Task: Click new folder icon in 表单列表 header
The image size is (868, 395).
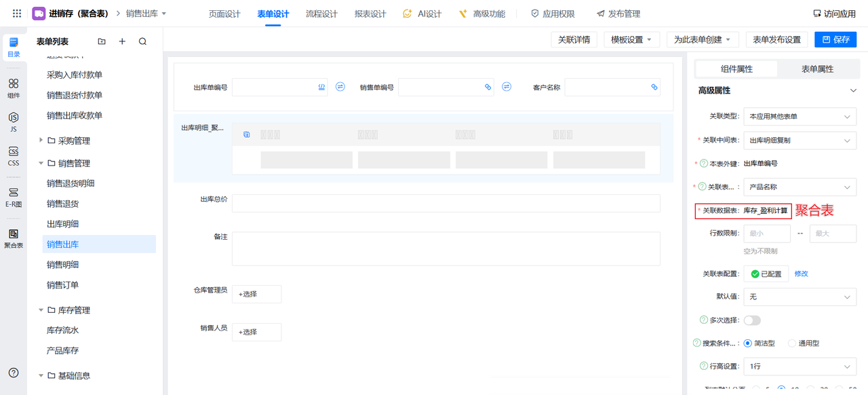Action: [102, 41]
